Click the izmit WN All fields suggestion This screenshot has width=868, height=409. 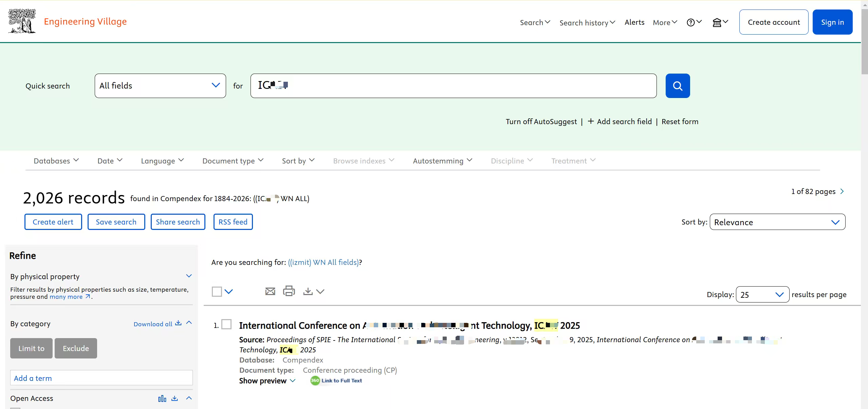(x=323, y=262)
